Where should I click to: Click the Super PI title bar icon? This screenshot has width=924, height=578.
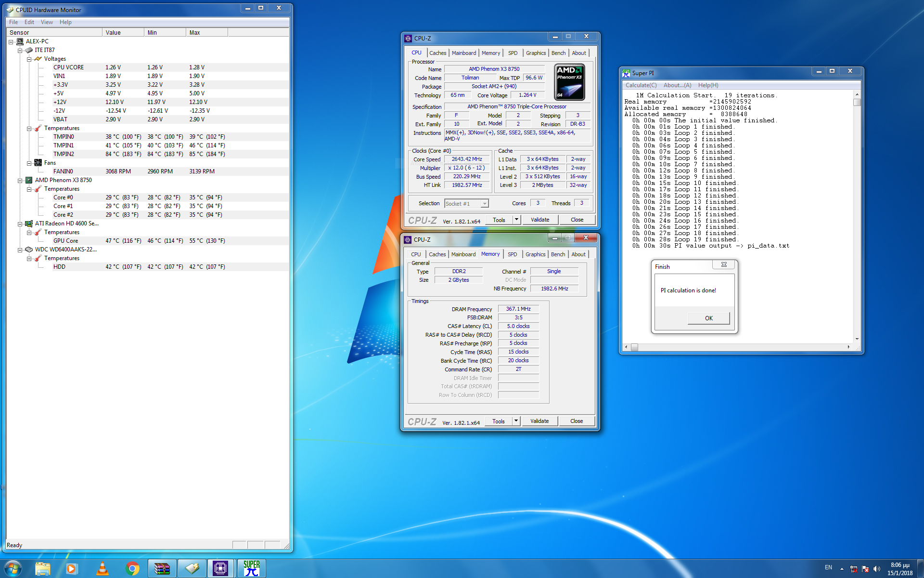coord(626,73)
